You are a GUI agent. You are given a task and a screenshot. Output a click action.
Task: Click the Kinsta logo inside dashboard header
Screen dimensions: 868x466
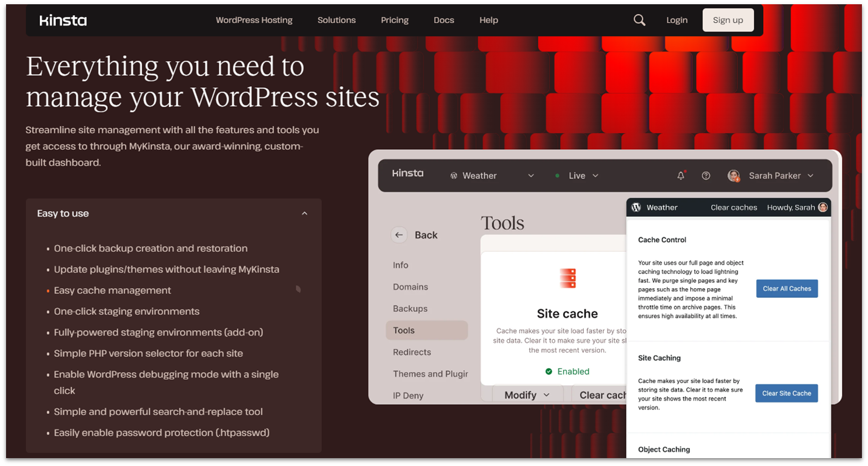pos(408,174)
